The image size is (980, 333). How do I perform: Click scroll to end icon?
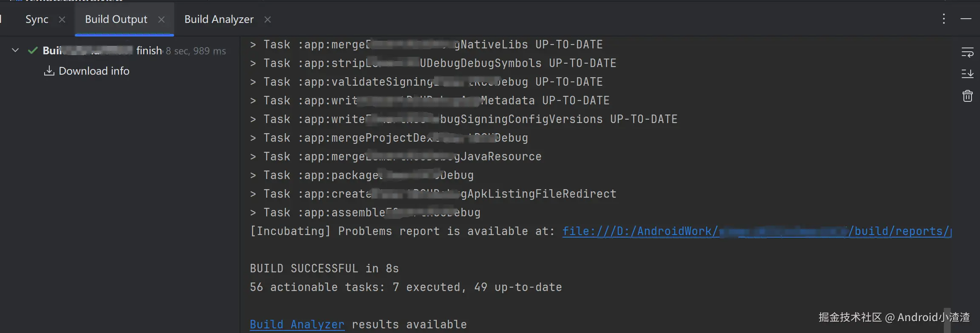coord(967,74)
